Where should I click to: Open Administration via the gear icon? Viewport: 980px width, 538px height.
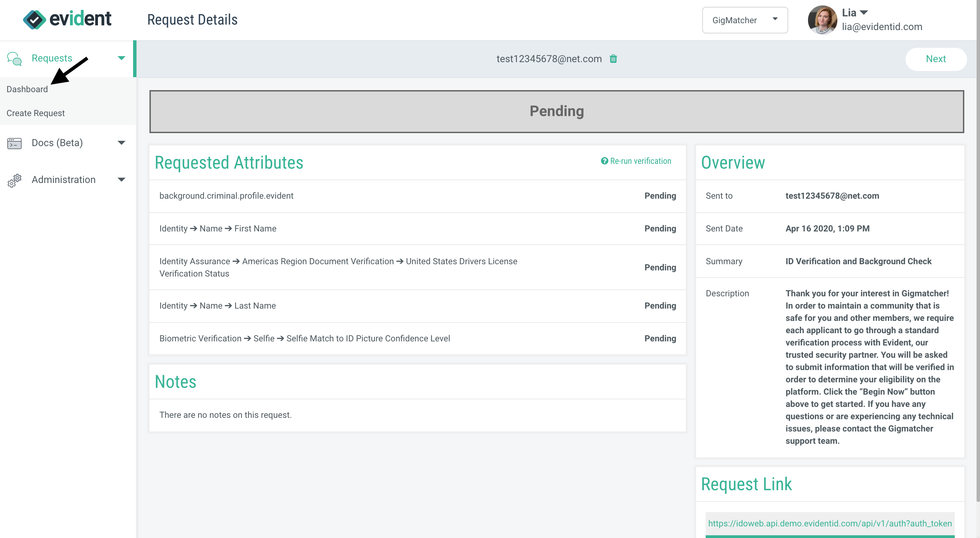[14, 180]
